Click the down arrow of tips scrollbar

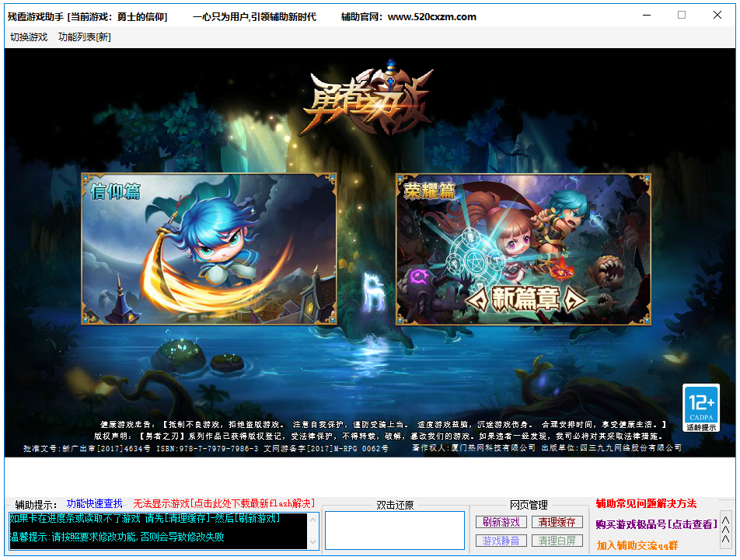312,543
